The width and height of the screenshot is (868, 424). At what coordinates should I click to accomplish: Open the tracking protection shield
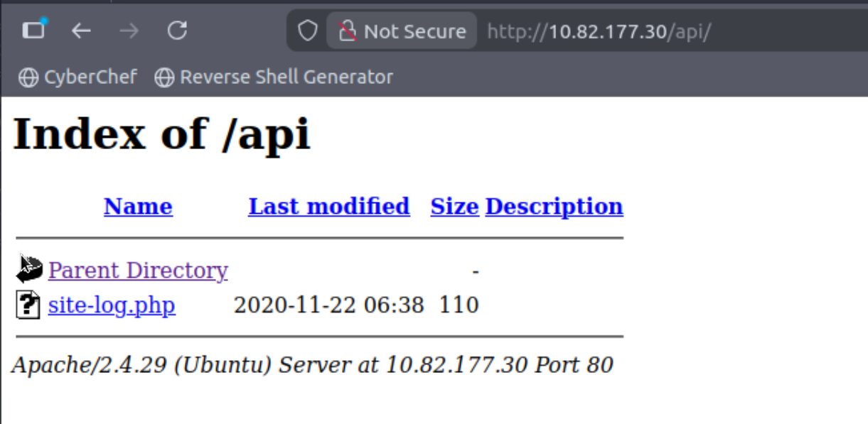[x=307, y=31]
